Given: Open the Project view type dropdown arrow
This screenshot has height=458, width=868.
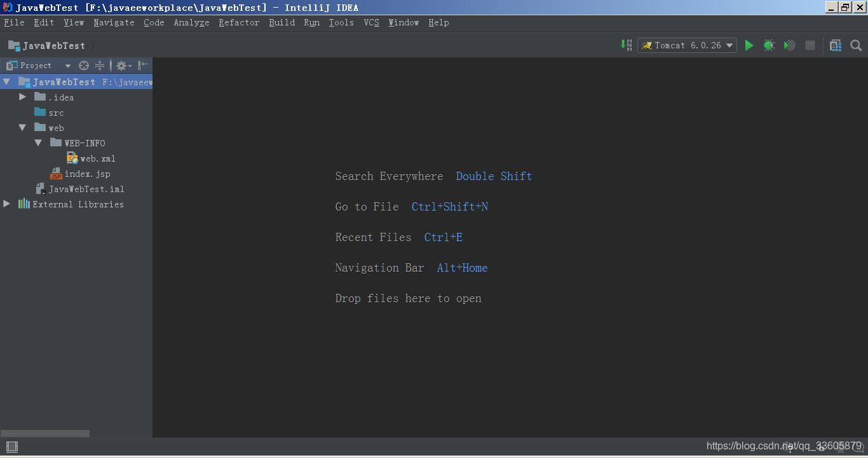Looking at the screenshot, I should (68, 66).
